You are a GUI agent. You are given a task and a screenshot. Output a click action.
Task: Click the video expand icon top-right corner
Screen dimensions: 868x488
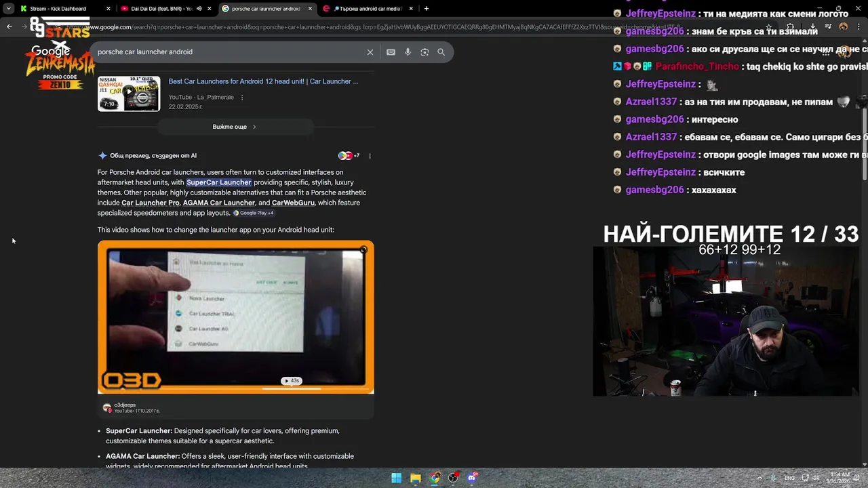(363, 250)
